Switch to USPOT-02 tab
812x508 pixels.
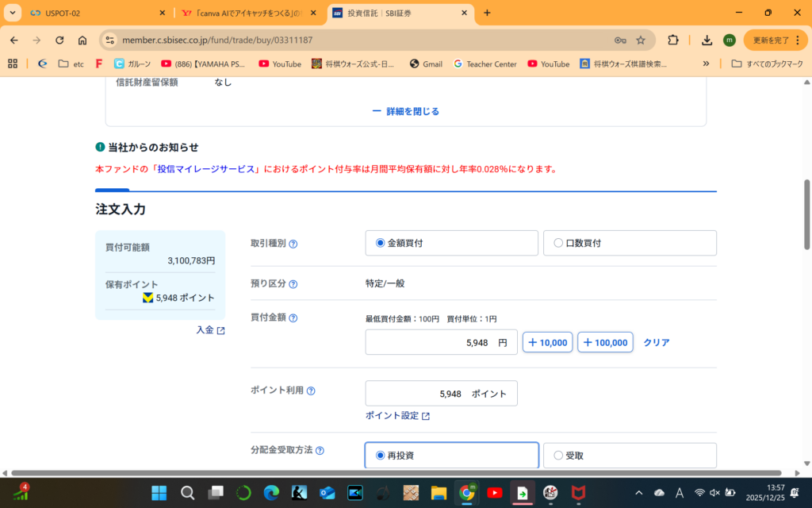pos(87,13)
